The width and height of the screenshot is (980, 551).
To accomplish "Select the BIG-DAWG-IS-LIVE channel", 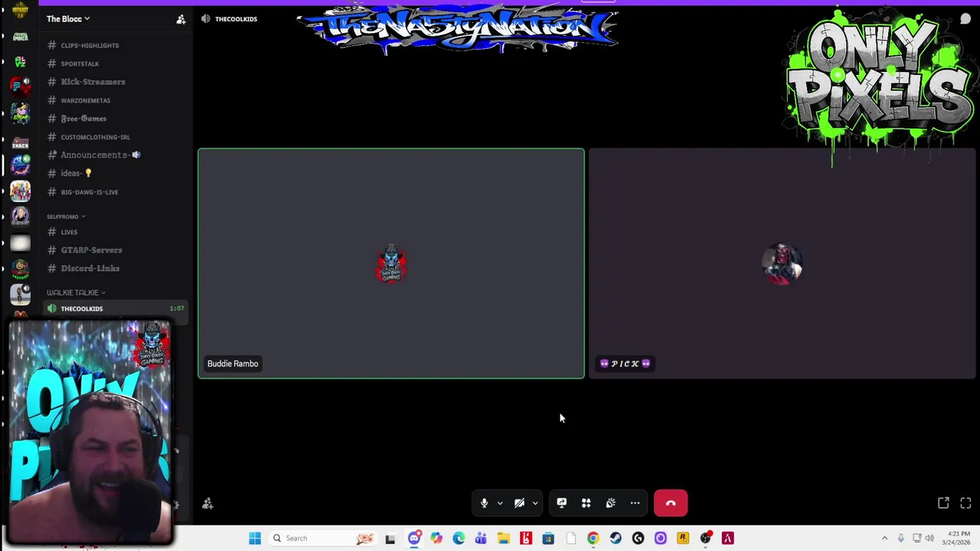I will (89, 192).
